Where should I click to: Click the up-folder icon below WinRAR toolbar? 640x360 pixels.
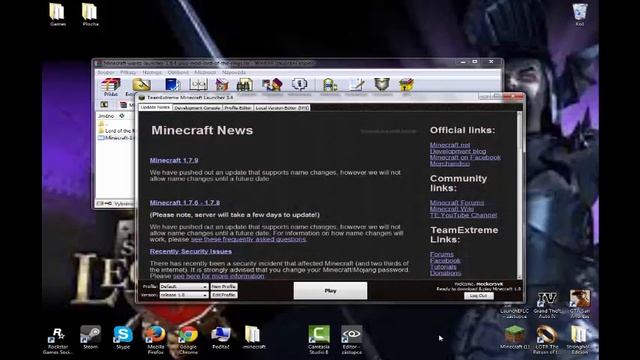(104, 105)
